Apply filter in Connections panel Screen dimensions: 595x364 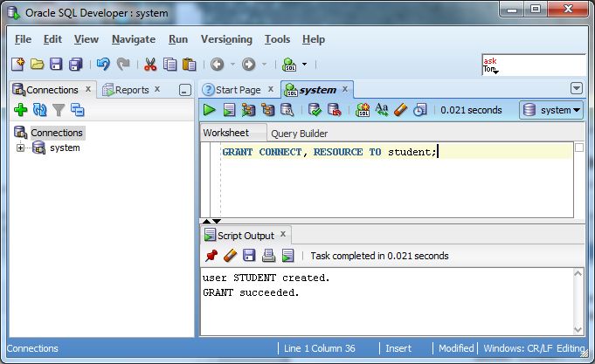[x=59, y=110]
